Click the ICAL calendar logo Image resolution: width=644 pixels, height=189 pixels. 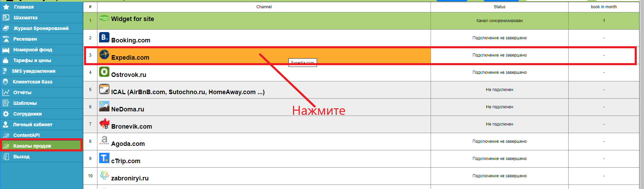point(104,89)
